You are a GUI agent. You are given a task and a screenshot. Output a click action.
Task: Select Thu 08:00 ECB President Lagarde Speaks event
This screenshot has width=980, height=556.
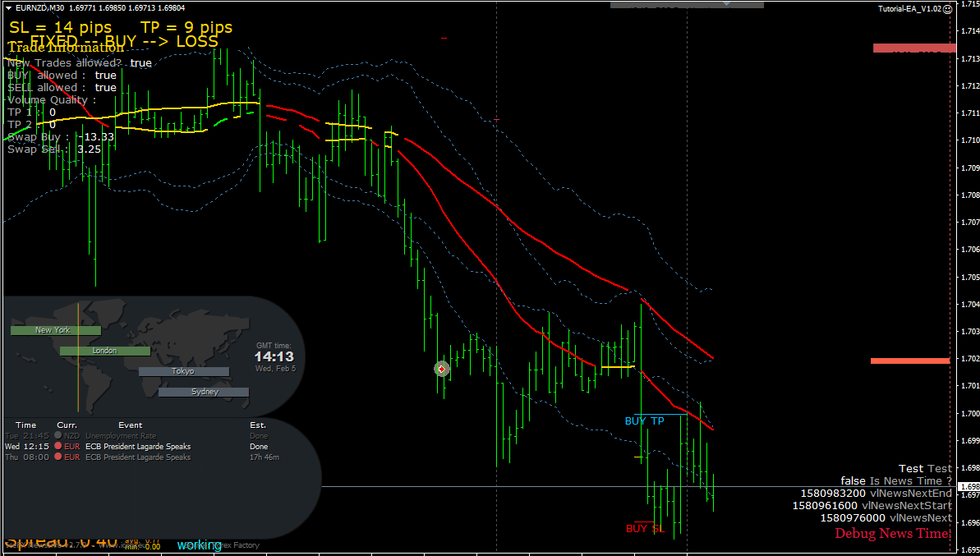(138, 457)
